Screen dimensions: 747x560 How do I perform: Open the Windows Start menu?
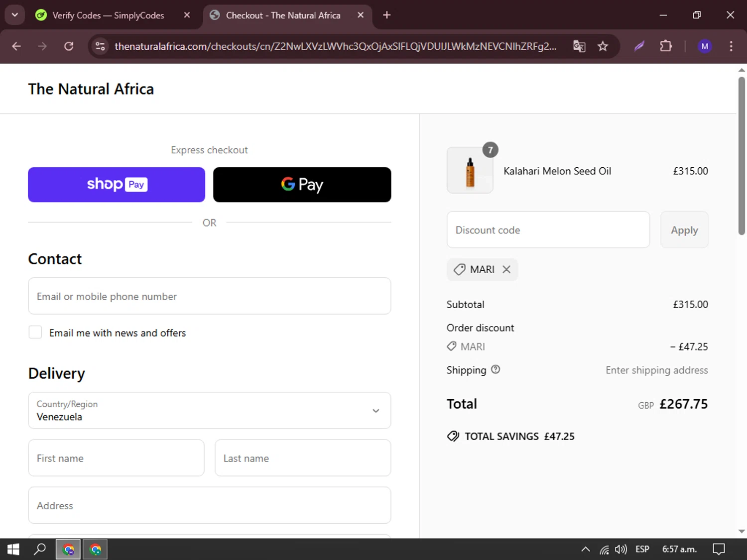pyautogui.click(x=13, y=549)
